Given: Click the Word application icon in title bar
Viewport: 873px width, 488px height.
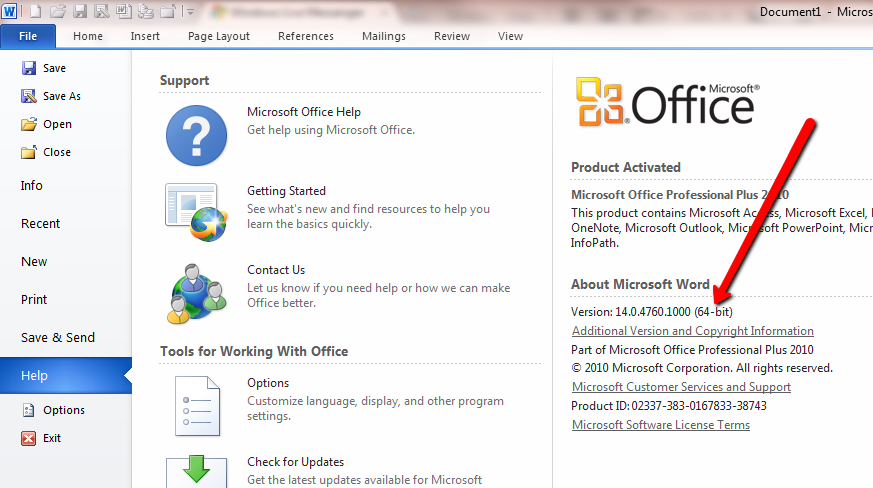Looking at the screenshot, I should pyautogui.click(x=9, y=11).
